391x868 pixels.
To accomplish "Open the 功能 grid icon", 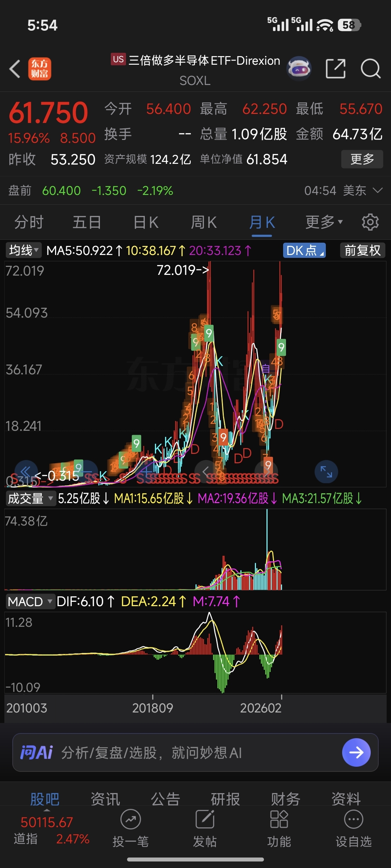I will (x=279, y=819).
